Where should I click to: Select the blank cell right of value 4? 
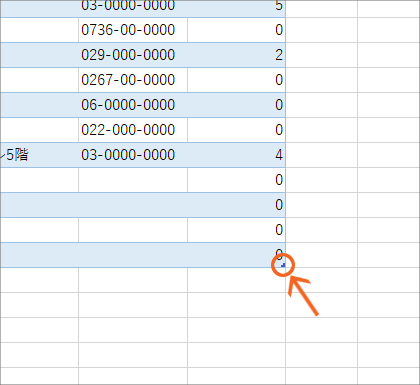(321, 155)
